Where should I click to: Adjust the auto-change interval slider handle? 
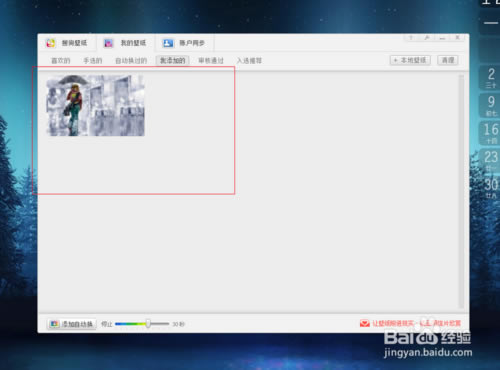(x=148, y=323)
